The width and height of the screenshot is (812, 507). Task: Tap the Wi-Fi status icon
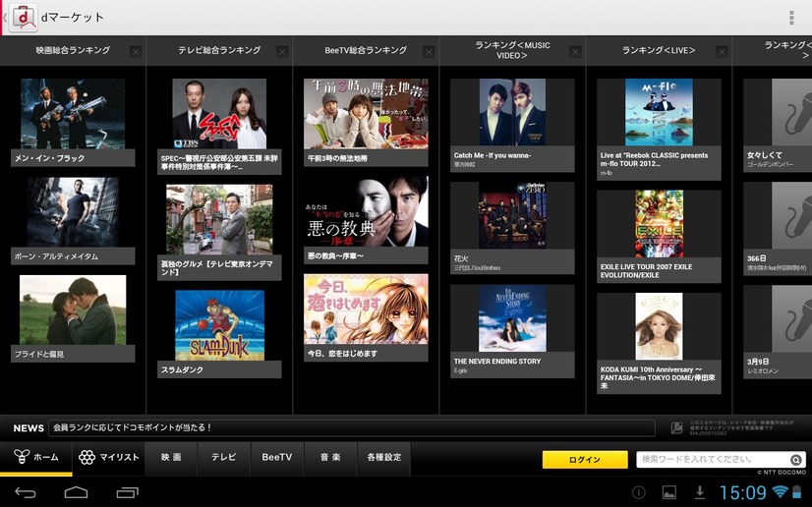pyautogui.click(x=780, y=491)
